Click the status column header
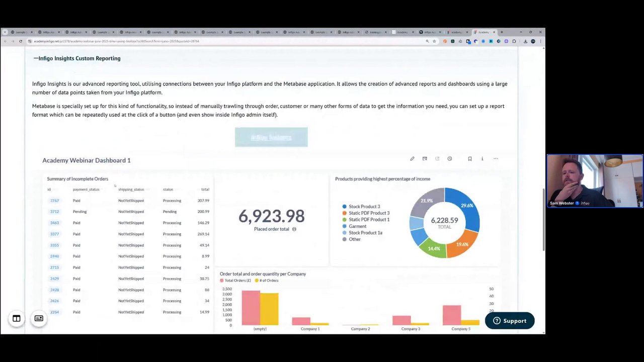The image size is (644, 362). click(168, 190)
